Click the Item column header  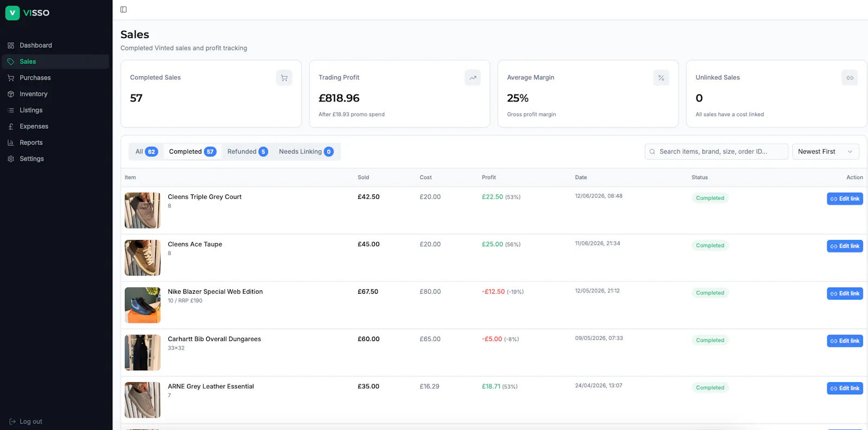tap(130, 178)
